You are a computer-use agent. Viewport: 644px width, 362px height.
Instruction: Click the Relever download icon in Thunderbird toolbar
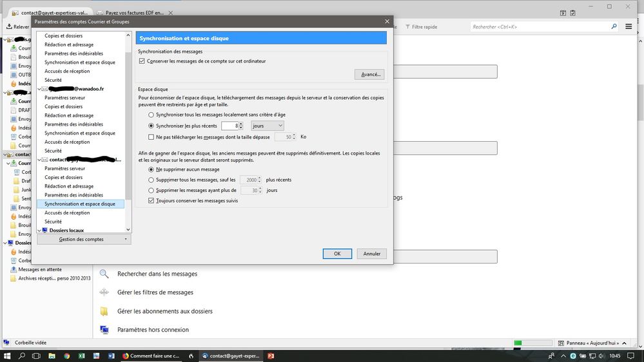click(x=9, y=26)
